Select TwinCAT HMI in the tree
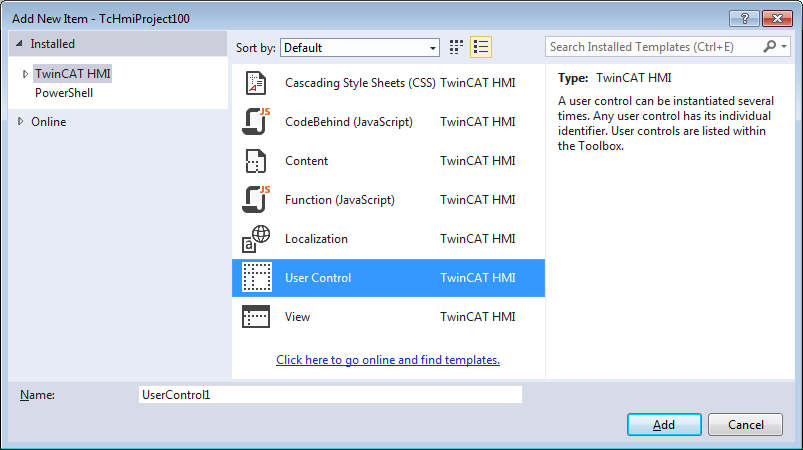Viewport: 803px width, 450px height. point(73,74)
